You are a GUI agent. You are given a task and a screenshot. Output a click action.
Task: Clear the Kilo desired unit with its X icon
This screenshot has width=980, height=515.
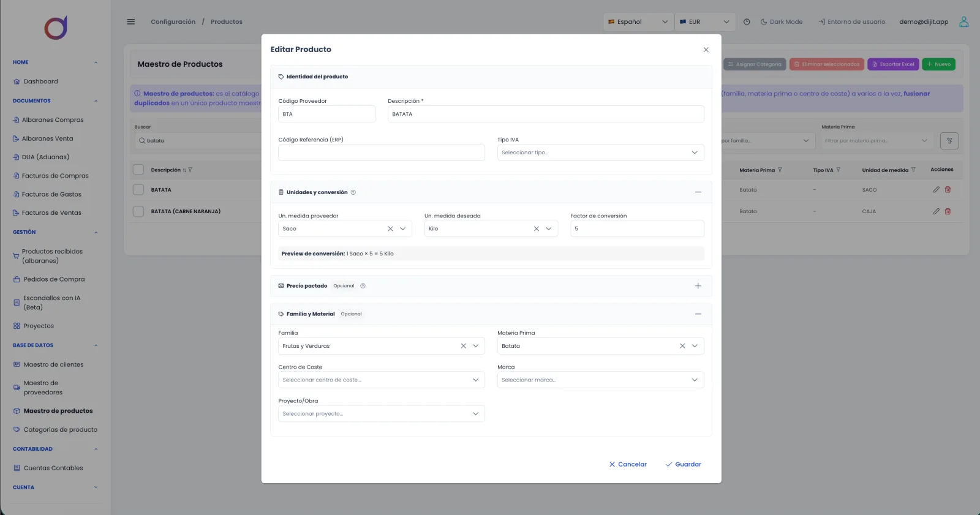coord(537,228)
